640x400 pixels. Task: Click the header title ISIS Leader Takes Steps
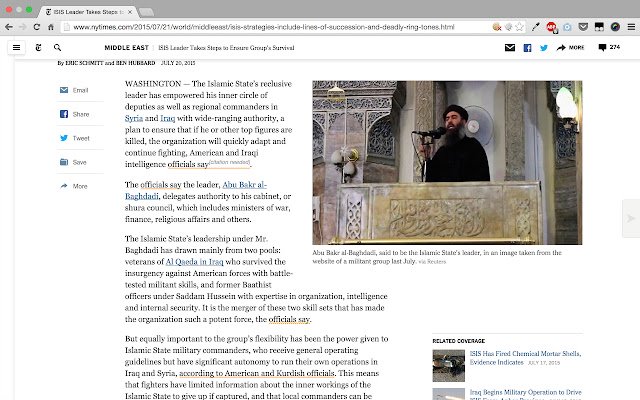tap(226, 48)
